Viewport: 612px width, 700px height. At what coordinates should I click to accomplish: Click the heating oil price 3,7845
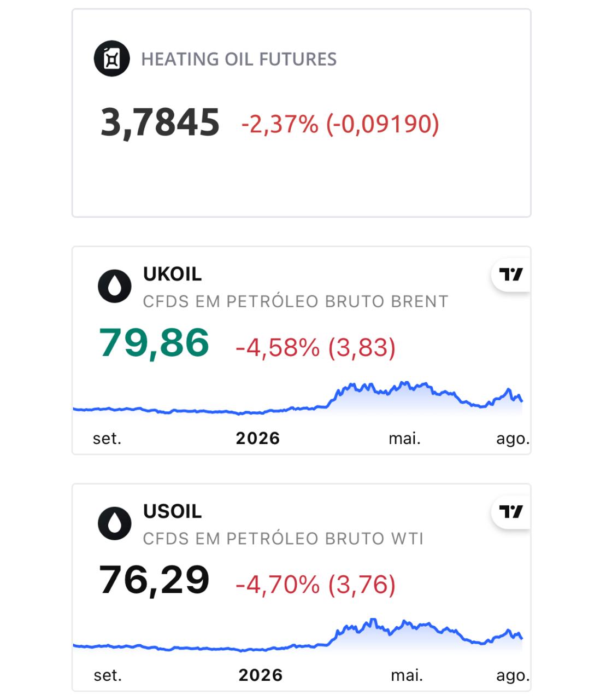pos(160,122)
